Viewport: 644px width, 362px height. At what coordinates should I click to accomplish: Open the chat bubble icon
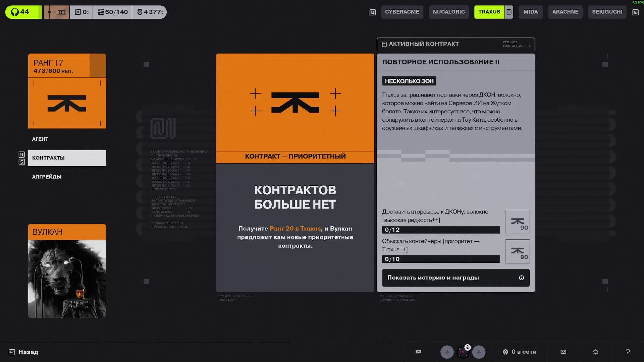tap(418, 352)
